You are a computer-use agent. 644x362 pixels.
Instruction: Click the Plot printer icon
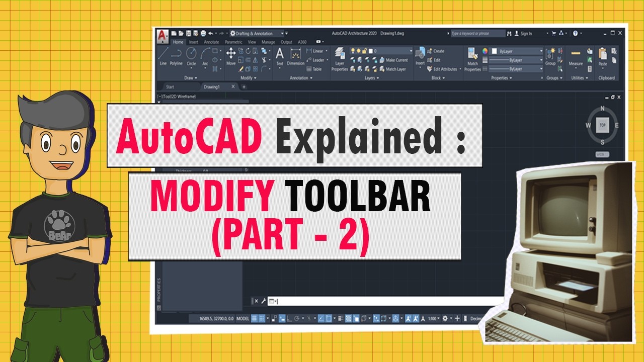203,33
